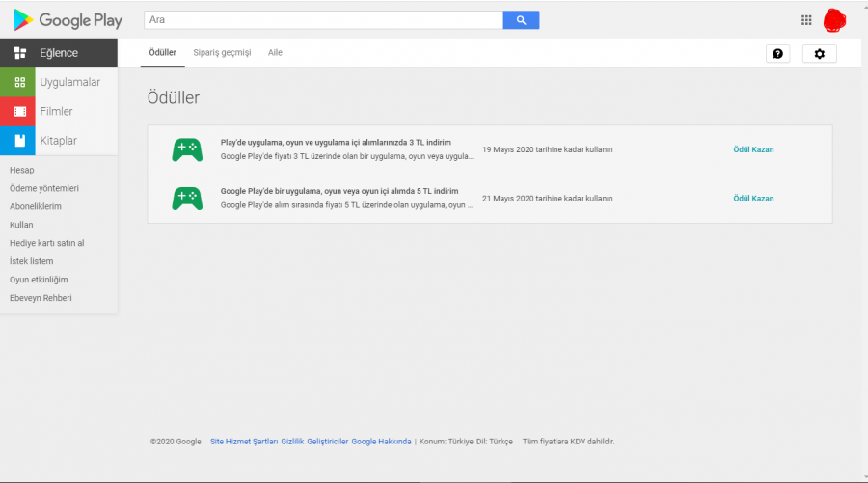
Task: Open the Eğlence entertainment menu
Action: 58,53
